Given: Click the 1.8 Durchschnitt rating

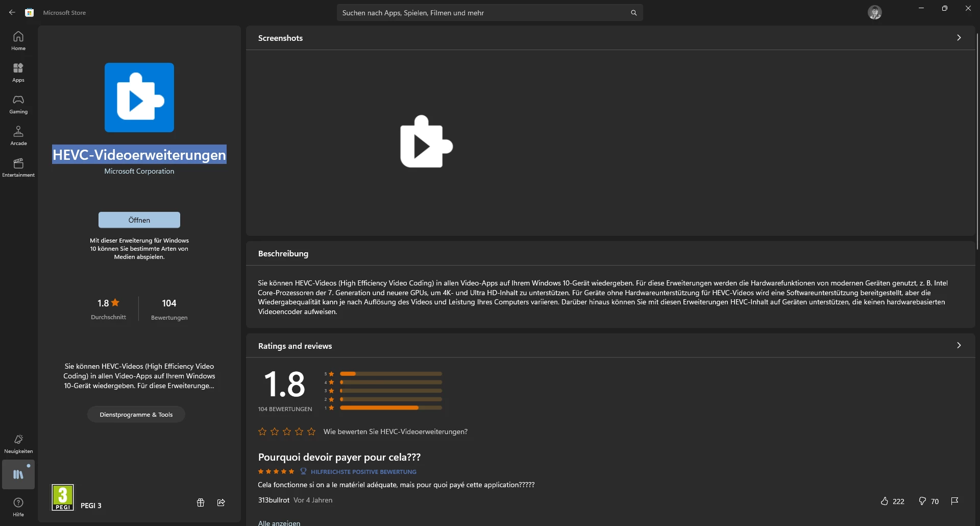Looking at the screenshot, I should [108, 309].
